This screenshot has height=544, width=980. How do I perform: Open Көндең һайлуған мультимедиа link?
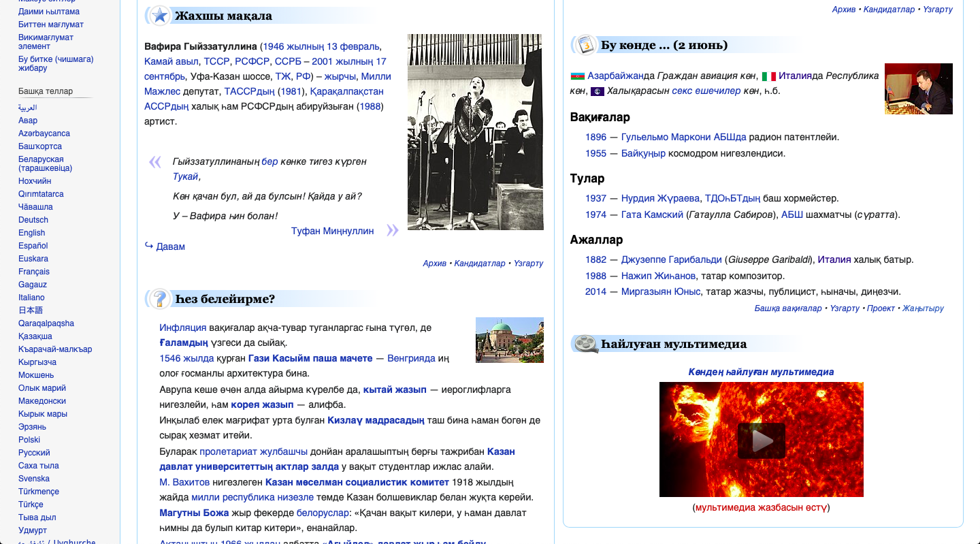[x=761, y=372]
